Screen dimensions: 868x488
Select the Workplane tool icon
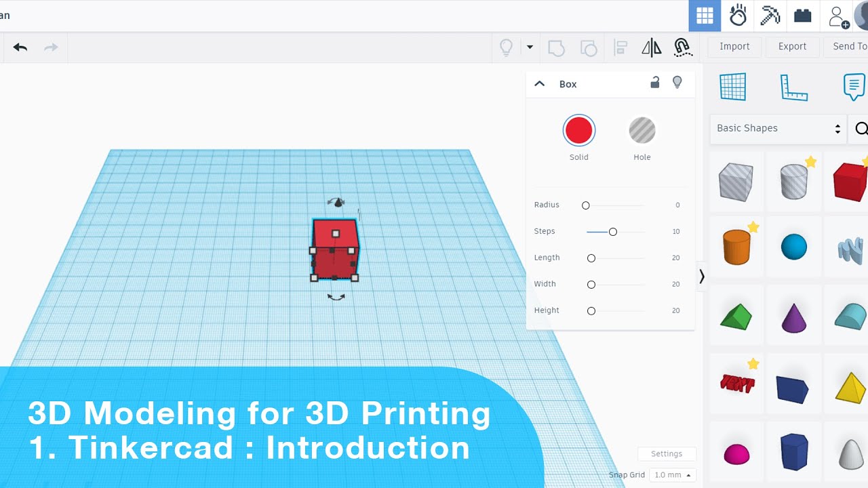coord(733,87)
